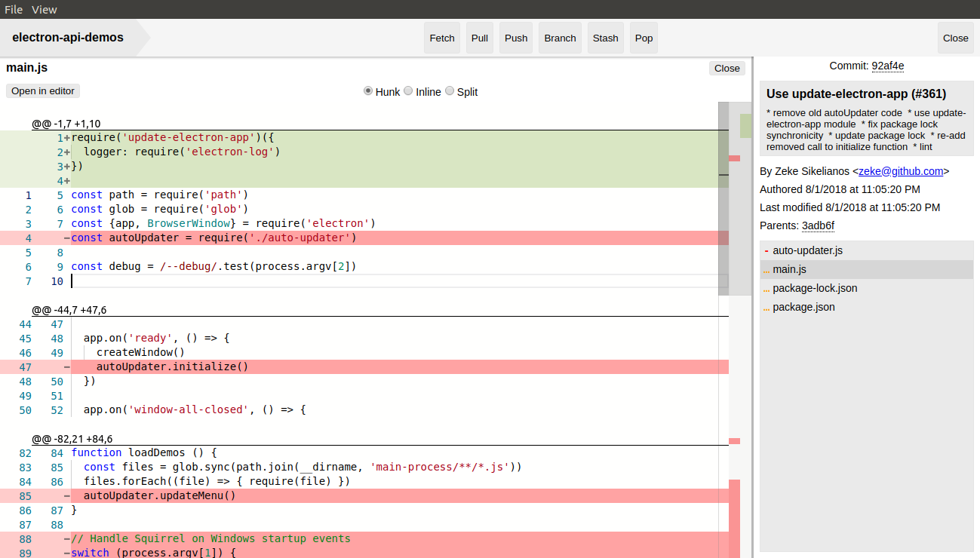Open commit hash 92af4e link
This screenshot has height=558, width=980.
(888, 66)
